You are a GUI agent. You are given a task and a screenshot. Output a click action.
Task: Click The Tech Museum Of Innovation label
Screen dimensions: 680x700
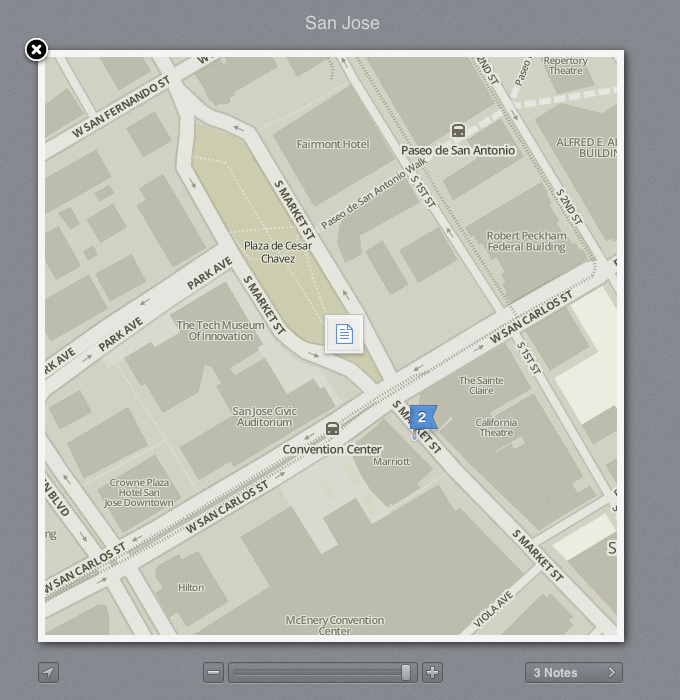pos(221,330)
